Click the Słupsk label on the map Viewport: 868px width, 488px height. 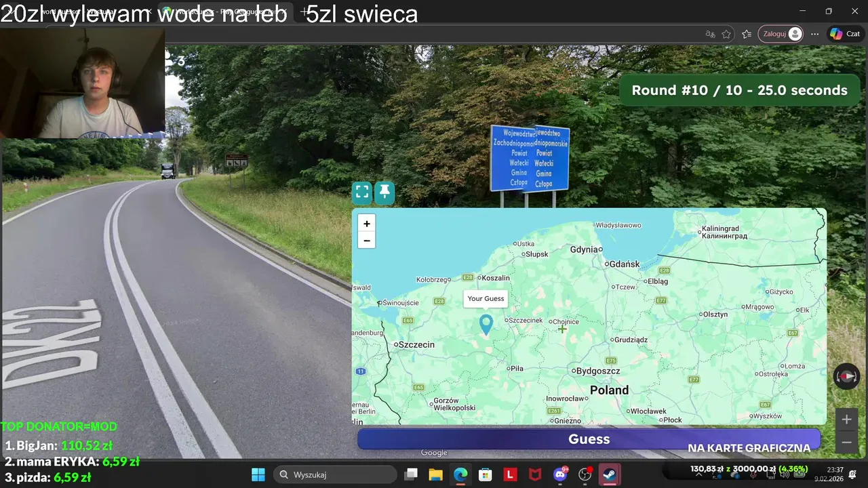click(537, 254)
